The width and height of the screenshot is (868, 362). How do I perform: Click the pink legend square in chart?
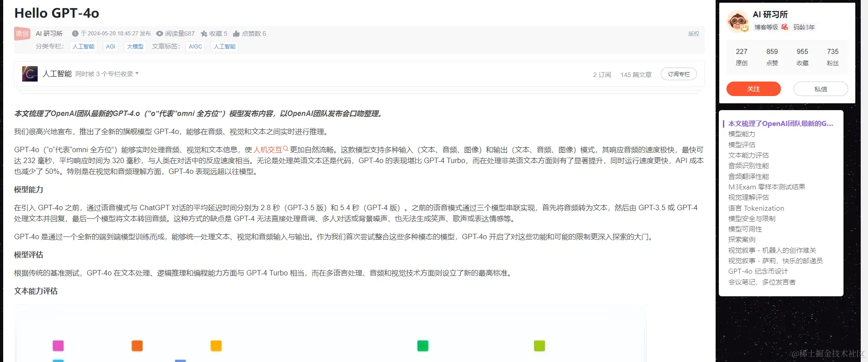(x=58, y=346)
